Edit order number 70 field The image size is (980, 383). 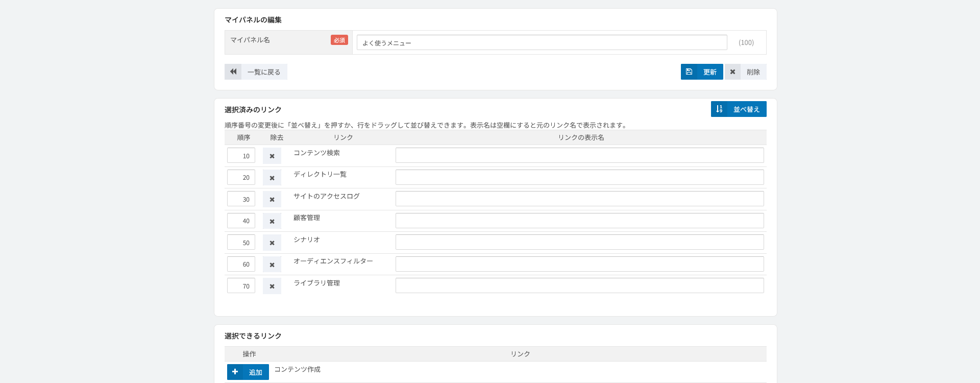(241, 285)
